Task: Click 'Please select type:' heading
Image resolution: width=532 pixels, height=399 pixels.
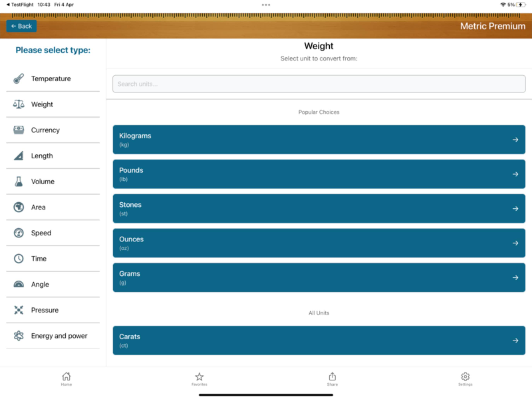Action: 53,50
